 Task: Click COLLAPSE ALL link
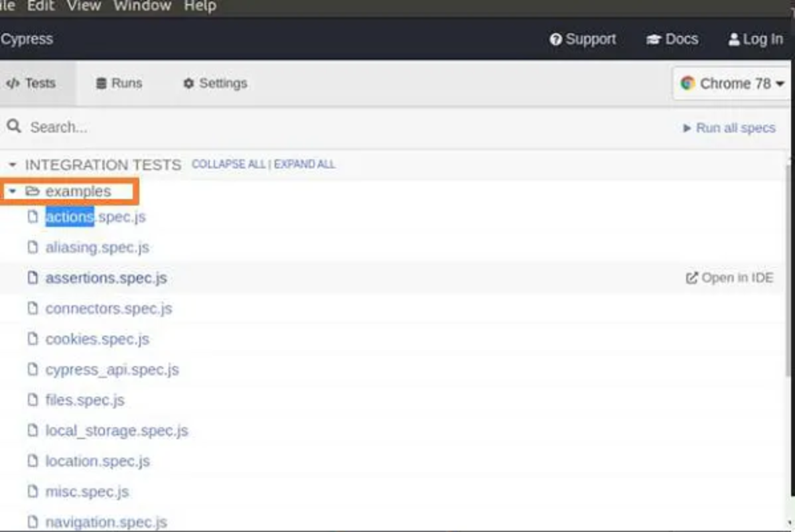coord(228,164)
